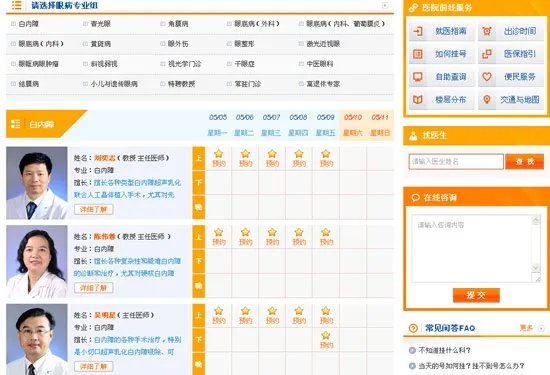The image size is (550, 375).
Task: Click the consultation box scroll-down arrow
Action: point(536,268)
